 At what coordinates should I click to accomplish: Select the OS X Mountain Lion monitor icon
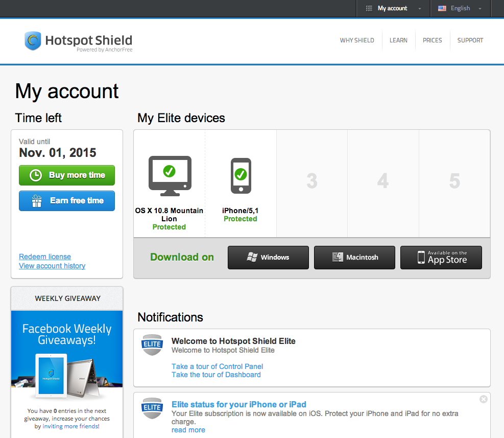coord(170,176)
